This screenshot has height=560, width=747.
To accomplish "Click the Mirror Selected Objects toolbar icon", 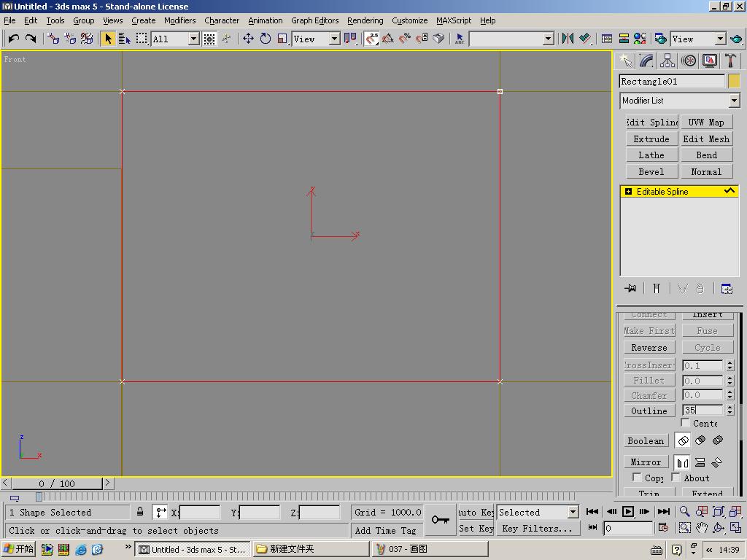I will point(568,39).
